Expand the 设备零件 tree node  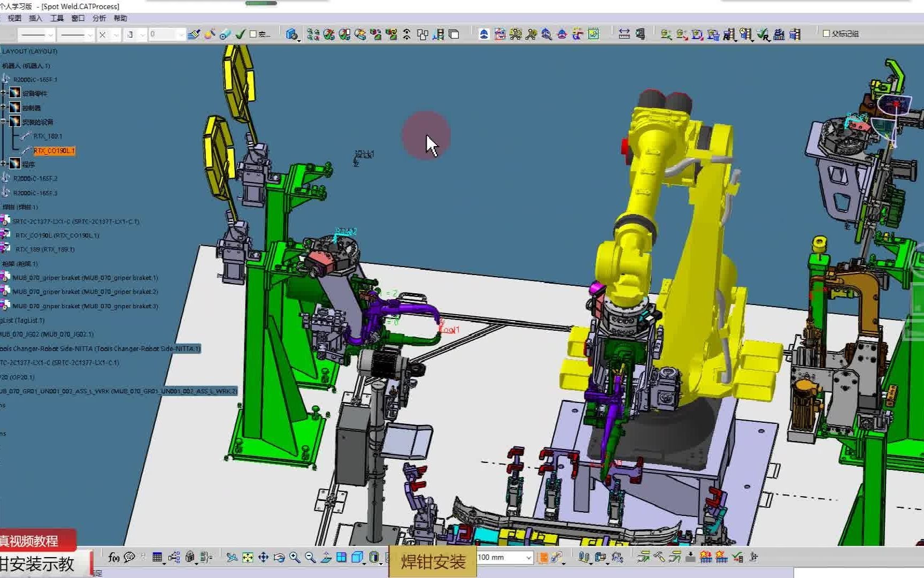point(3,93)
